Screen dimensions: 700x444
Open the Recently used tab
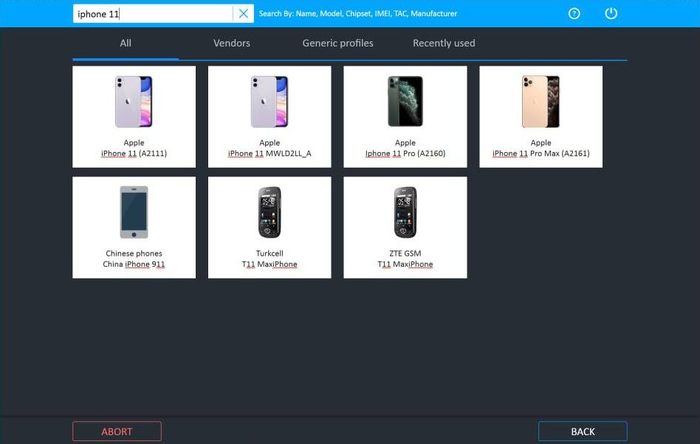tap(444, 43)
